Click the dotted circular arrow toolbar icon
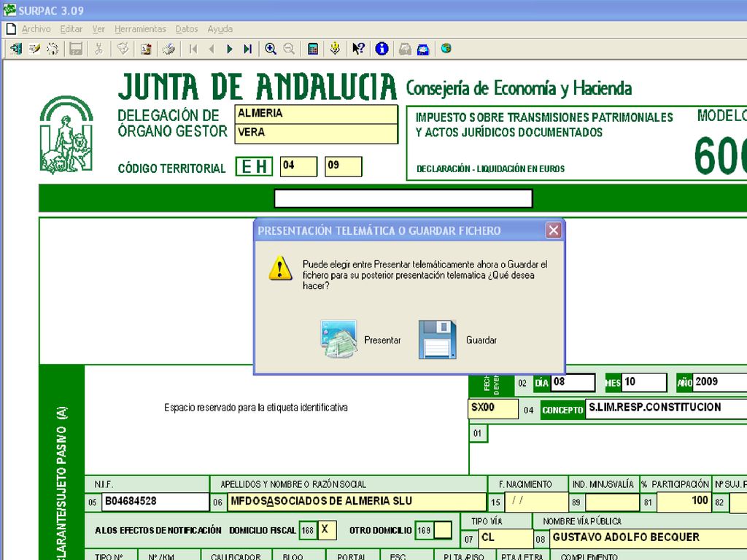Image resolution: width=747 pixels, height=560 pixels. (53, 49)
